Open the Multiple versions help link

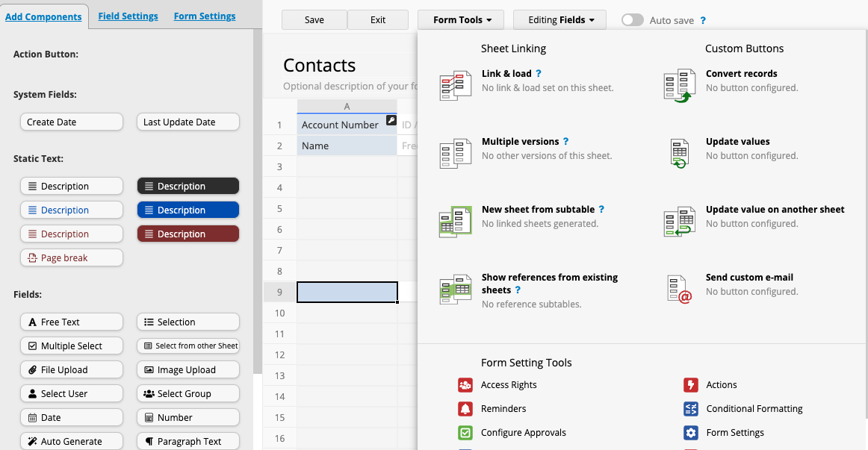click(567, 141)
